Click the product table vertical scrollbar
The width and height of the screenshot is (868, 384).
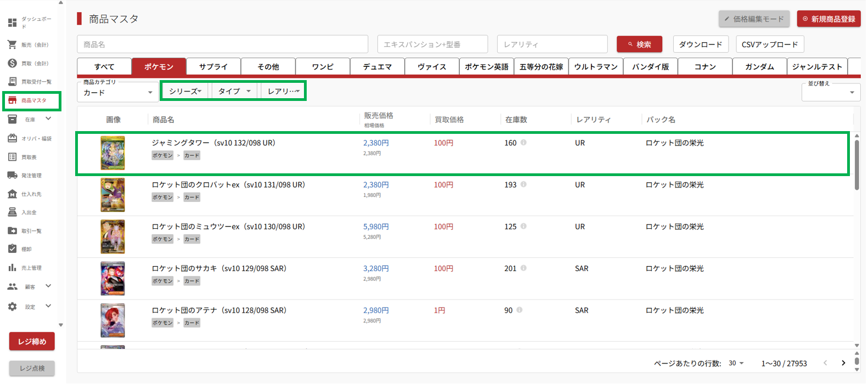pyautogui.click(x=856, y=165)
